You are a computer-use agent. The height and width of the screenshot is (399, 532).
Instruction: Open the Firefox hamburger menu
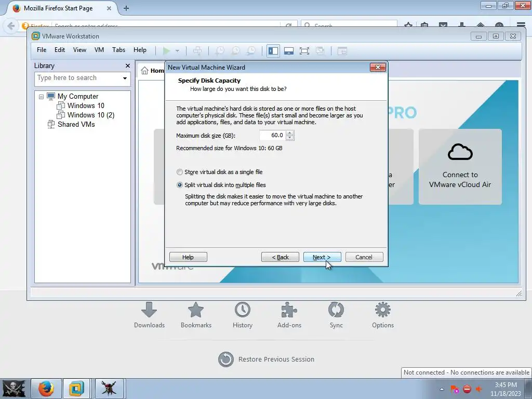click(x=521, y=25)
